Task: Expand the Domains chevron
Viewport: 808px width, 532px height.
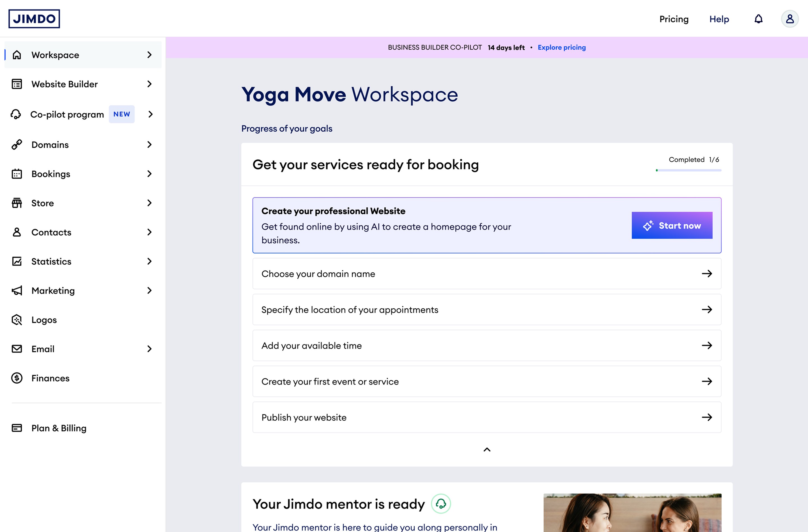Action: pos(149,144)
